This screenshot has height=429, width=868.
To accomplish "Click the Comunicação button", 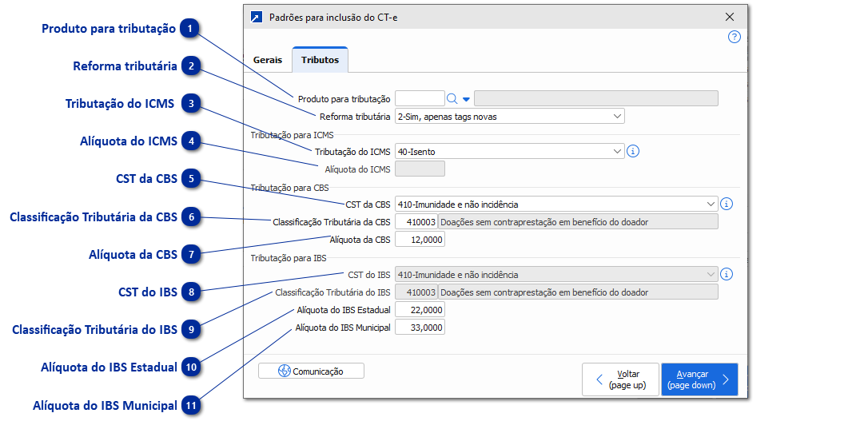I will click(x=311, y=371).
